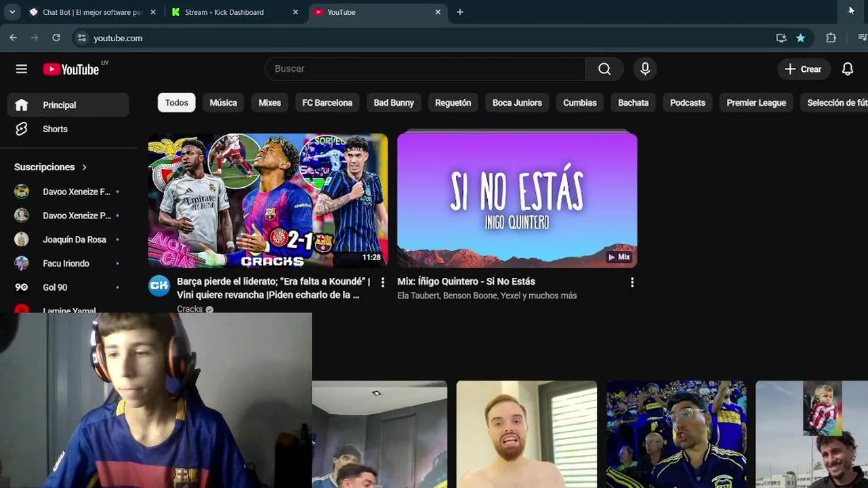
Task: Filter by Bachata chip
Action: pos(634,103)
